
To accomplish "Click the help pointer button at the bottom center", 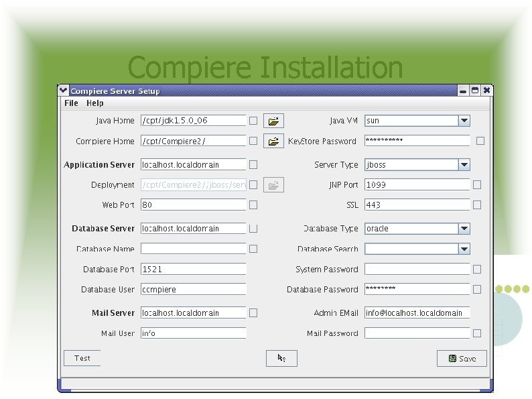I will pos(281,359).
